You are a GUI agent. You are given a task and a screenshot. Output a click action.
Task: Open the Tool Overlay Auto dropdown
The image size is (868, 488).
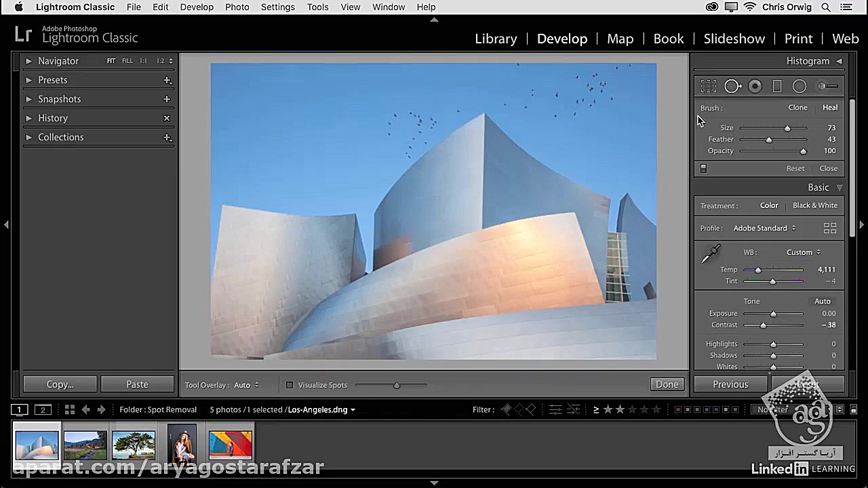click(x=246, y=385)
